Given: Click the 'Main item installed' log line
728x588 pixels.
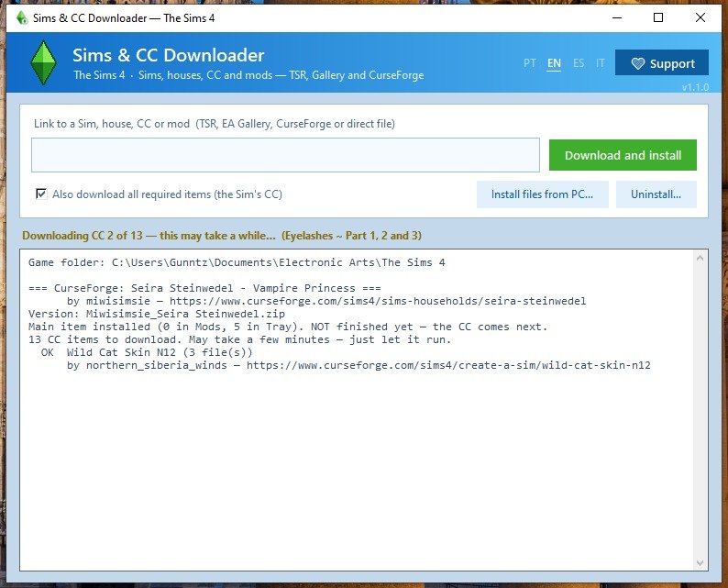Looking at the screenshot, I should (x=288, y=327).
